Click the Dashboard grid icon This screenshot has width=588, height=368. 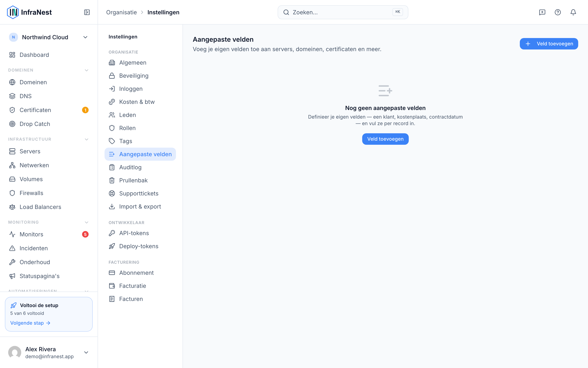pos(12,55)
